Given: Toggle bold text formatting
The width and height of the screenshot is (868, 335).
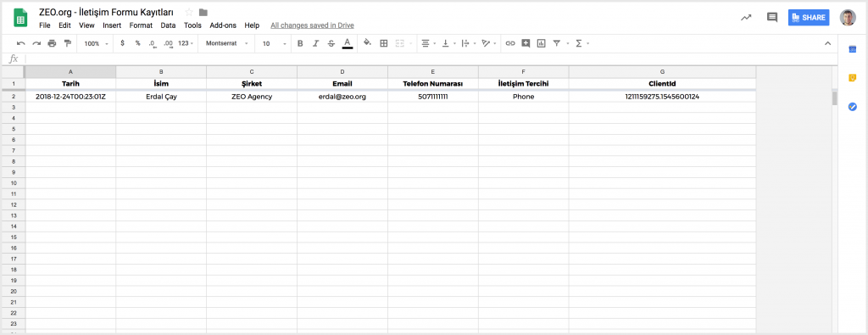Looking at the screenshot, I should [x=300, y=43].
